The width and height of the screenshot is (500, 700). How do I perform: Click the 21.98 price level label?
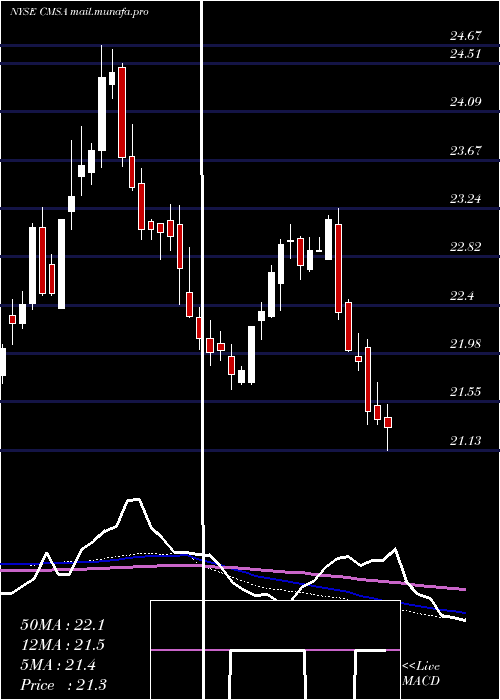click(x=466, y=344)
